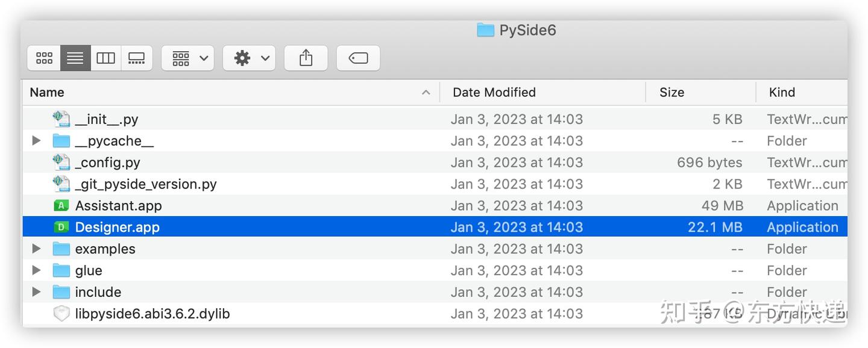868x348 pixels.
Task: Expand the examples folder
Action: [x=36, y=249]
